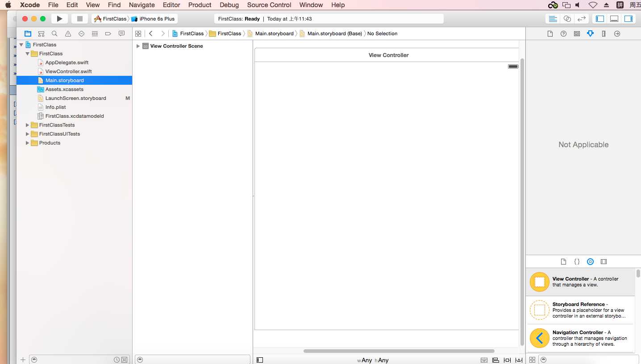
Task: Toggle recent files filter in navigator
Action: [117, 360]
